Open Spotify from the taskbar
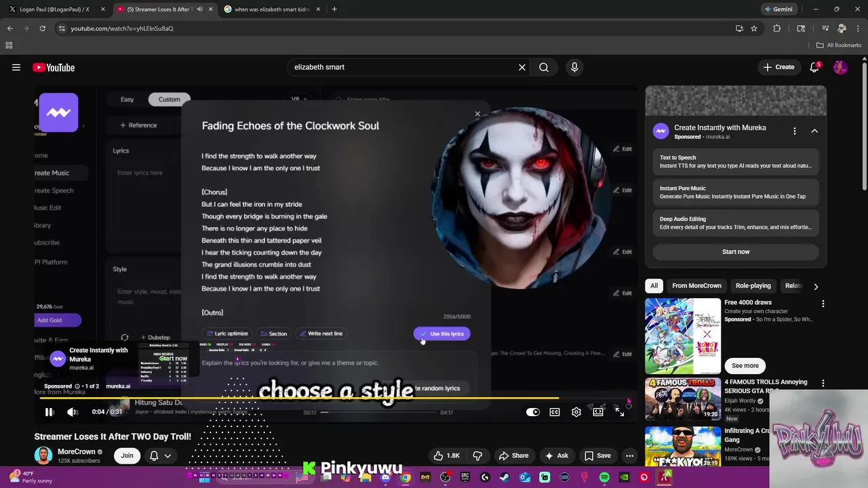Image resolution: width=868 pixels, height=488 pixels. point(604,477)
